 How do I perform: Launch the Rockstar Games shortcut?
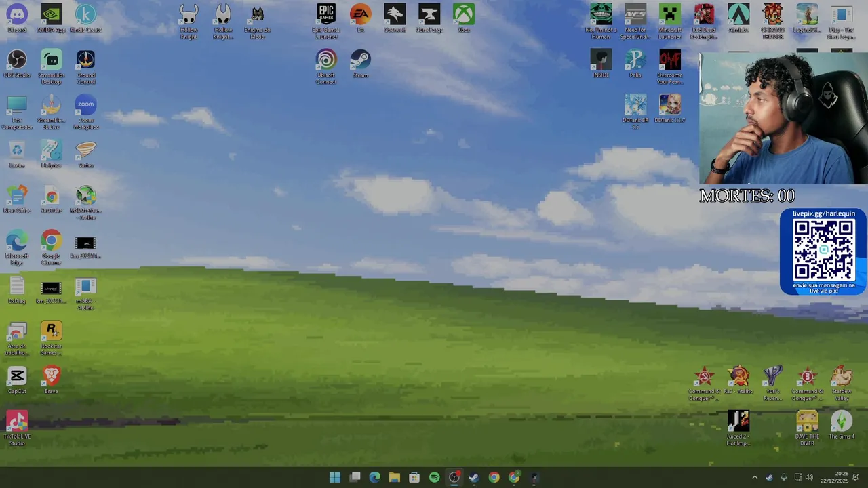(x=52, y=338)
